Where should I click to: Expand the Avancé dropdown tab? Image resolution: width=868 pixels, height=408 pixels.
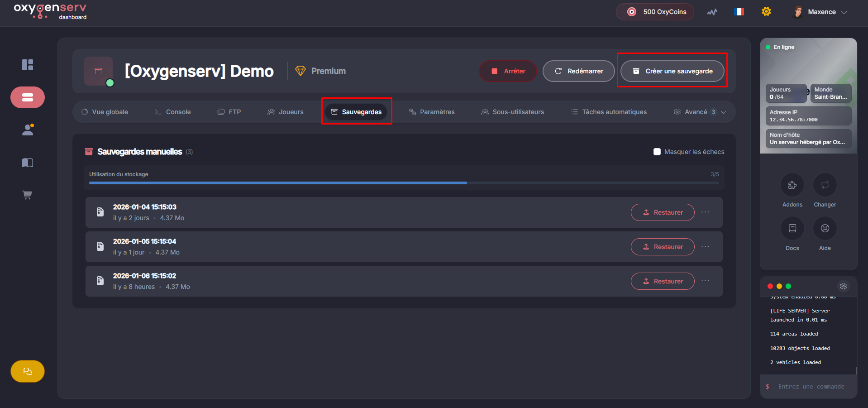[700, 112]
